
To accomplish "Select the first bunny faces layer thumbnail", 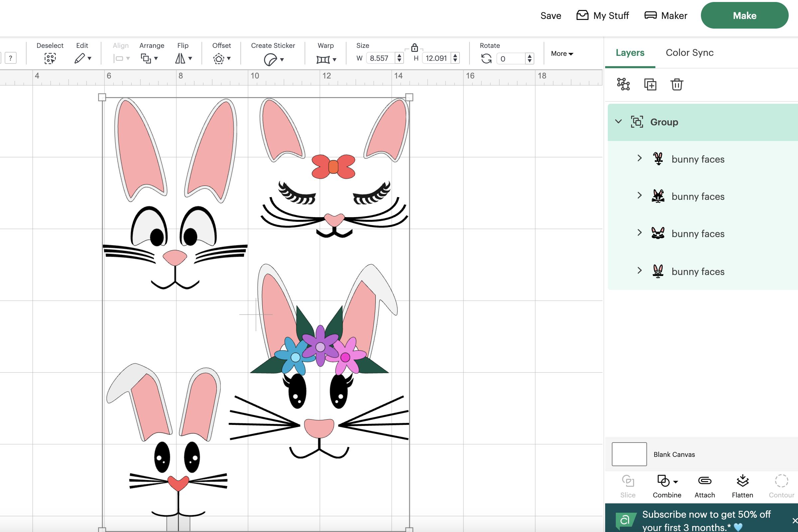I will click(x=658, y=159).
